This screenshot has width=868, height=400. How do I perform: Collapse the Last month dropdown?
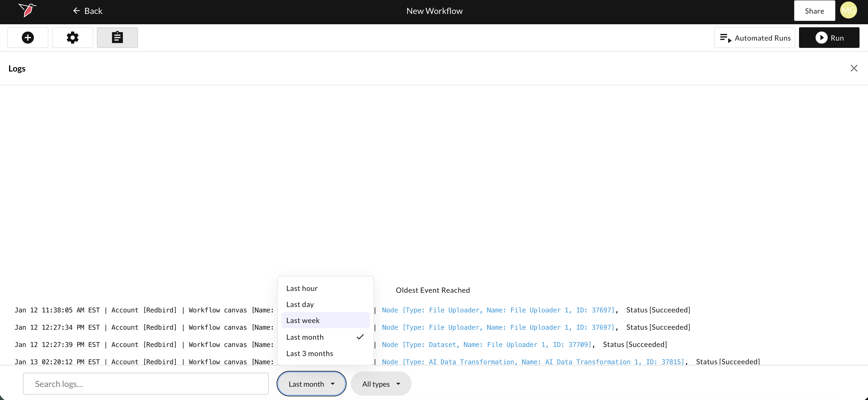pyautogui.click(x=311, y=384)
